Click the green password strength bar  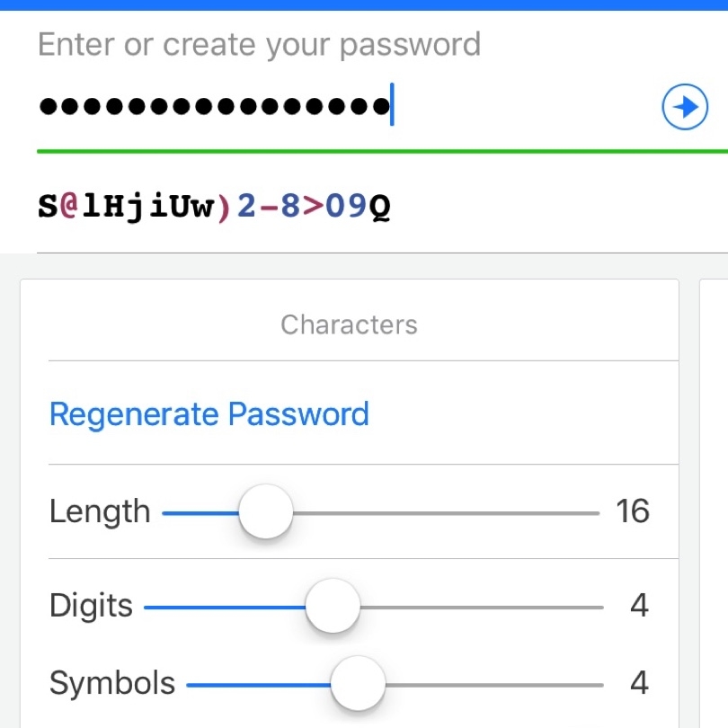[x=382, y=151]
